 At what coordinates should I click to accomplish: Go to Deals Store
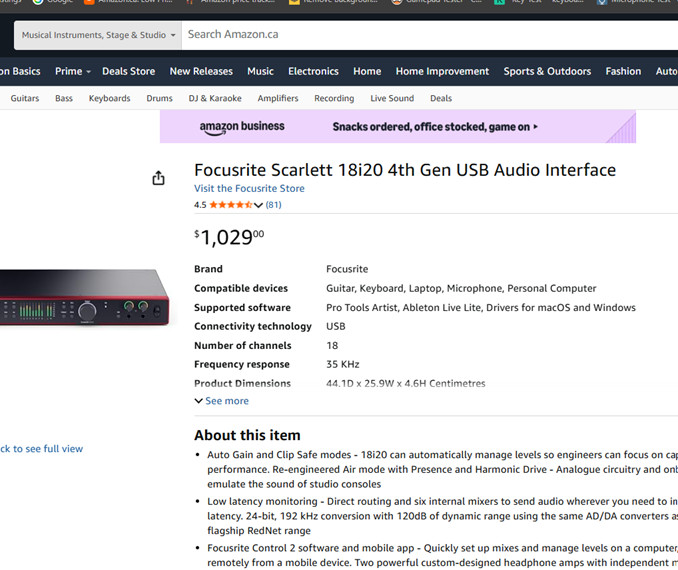pyautogui.click(x=128, y=71)
